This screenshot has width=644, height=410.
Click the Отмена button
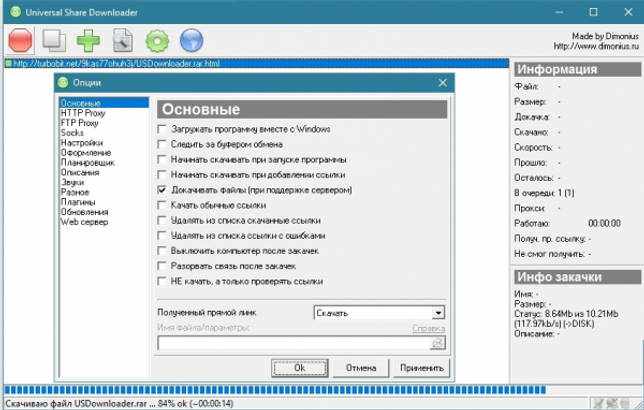click(x=361, y=368)
